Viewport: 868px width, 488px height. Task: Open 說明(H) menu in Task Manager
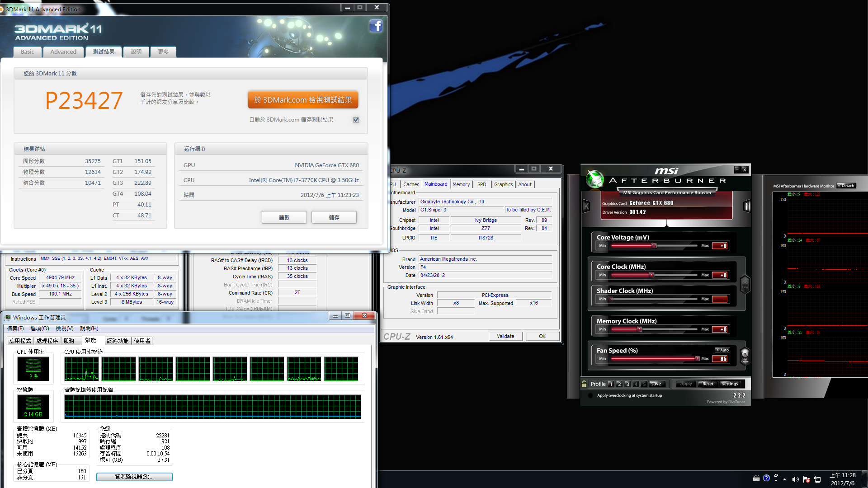tap(89, 328)
